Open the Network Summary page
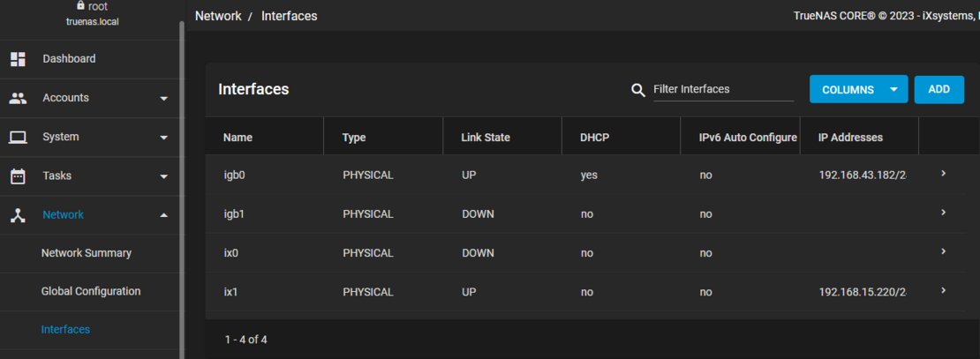 coord(86,253)
